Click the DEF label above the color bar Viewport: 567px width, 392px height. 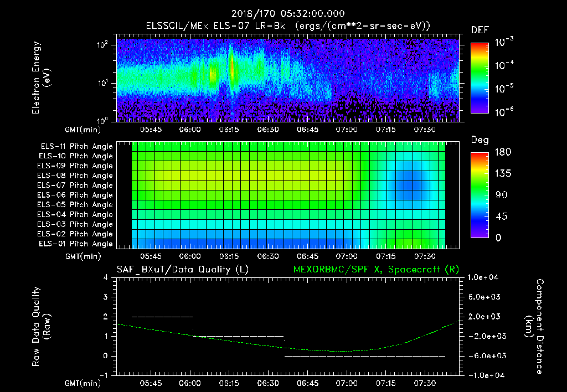[480, 30]
